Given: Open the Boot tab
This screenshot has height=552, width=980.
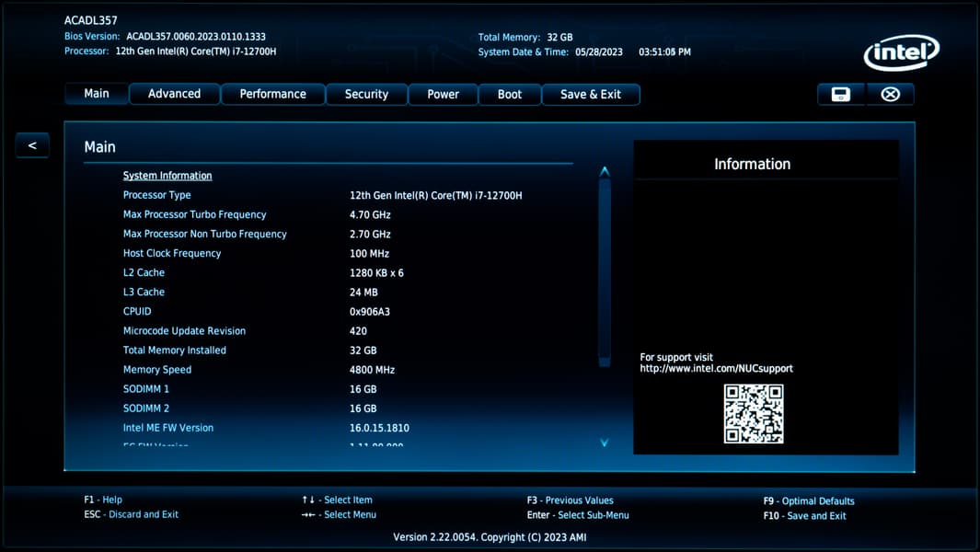Looking at the screenshot, I should pyautogui.click(x=510, y=95).
